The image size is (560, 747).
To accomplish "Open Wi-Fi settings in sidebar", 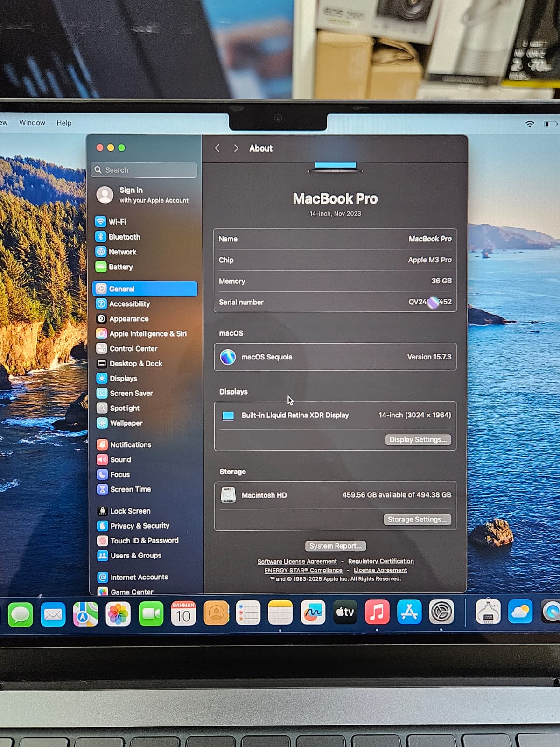I will pos(111,222).
